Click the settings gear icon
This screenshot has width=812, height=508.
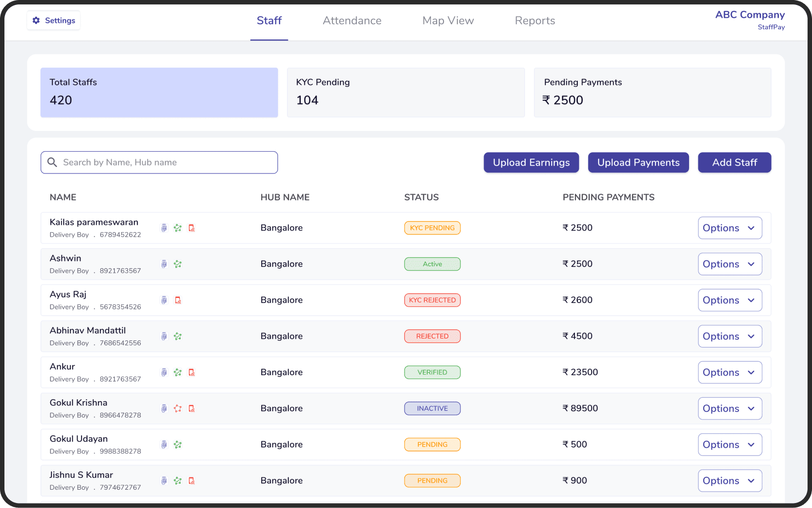[36, 20]
